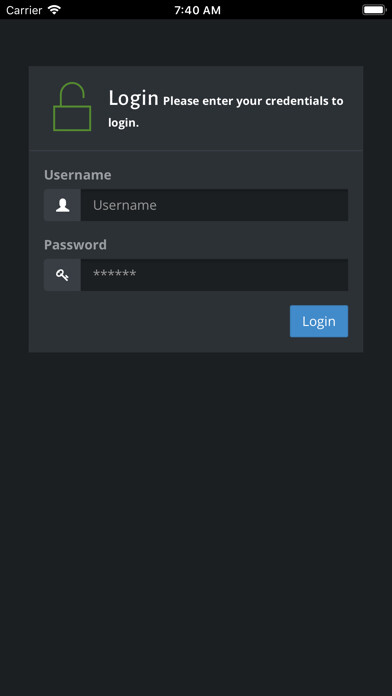This screenshot has height=696, width=392.
Task: Click the blue Login button
Action: click(319, 321)
